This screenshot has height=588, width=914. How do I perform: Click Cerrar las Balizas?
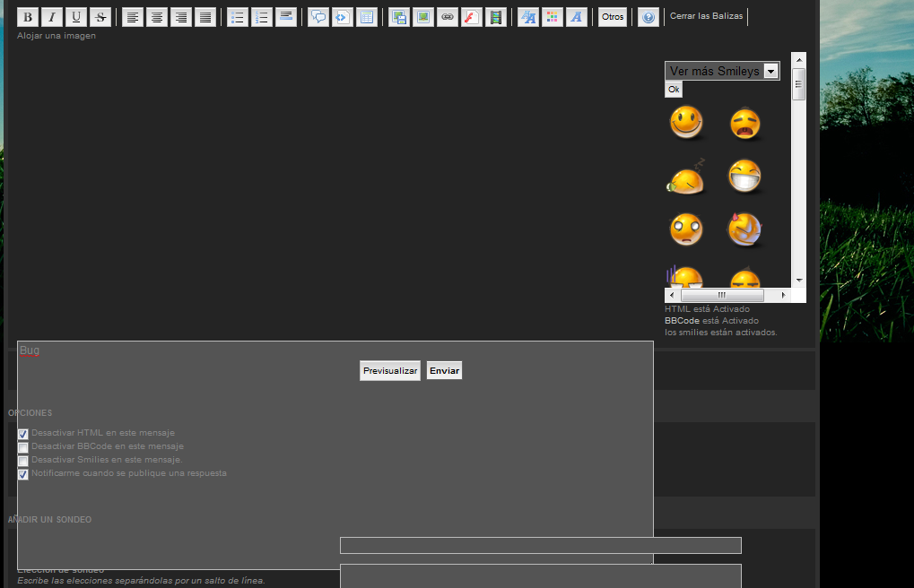[706, 16]
